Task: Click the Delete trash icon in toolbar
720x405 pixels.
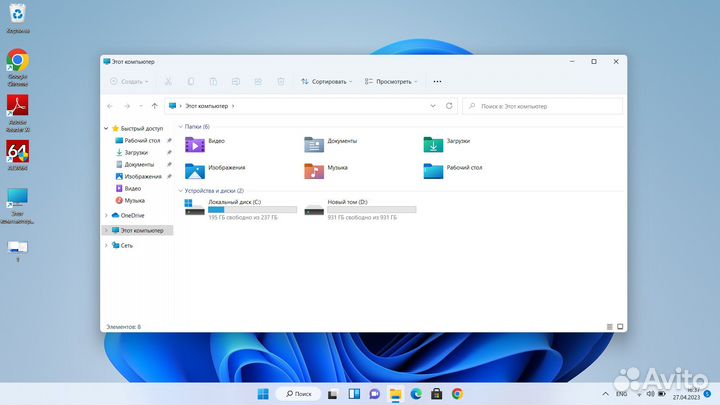Action: (281, 82)
